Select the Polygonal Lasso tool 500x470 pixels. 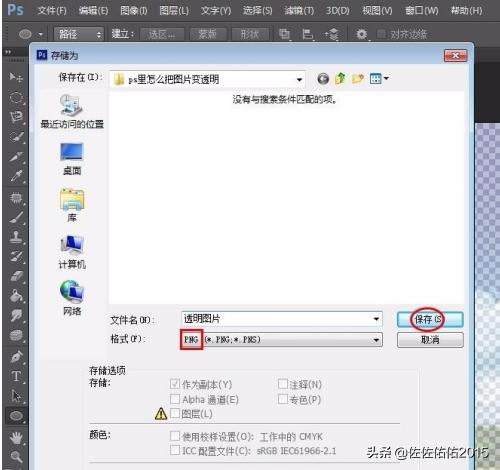(16, 117)
